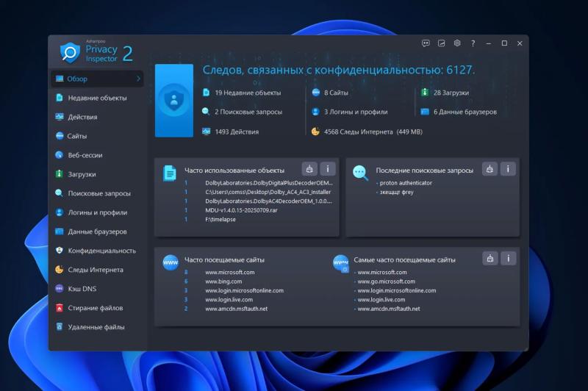
Task: Open Недавние объекты in the sidebar
Action: [98, 98]
